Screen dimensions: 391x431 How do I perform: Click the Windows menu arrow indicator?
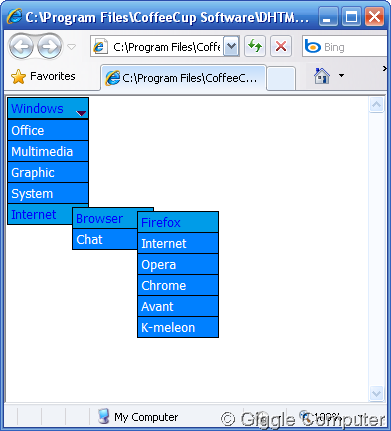tap(81, 113)
